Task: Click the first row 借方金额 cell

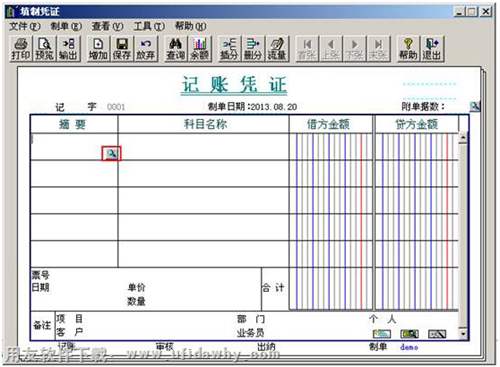Action: click(331, 147)
